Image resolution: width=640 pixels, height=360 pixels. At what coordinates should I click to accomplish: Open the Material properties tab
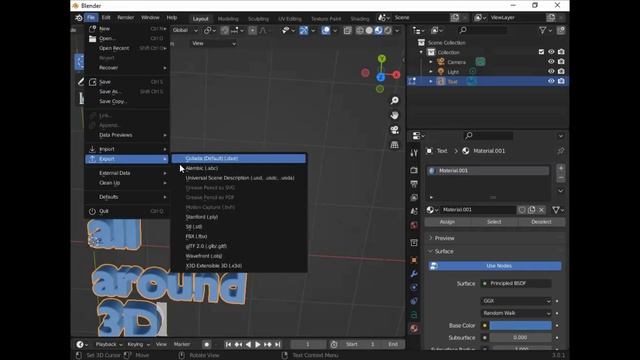(x=414, y=329)
